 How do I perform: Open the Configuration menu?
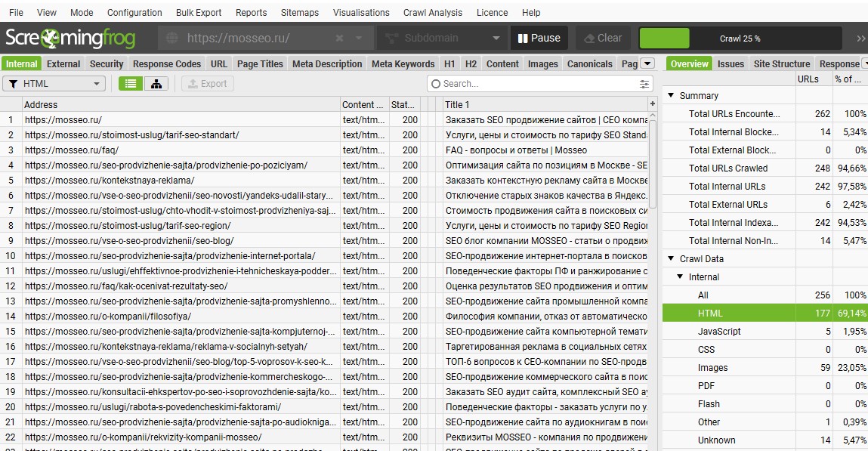point(134,12)
